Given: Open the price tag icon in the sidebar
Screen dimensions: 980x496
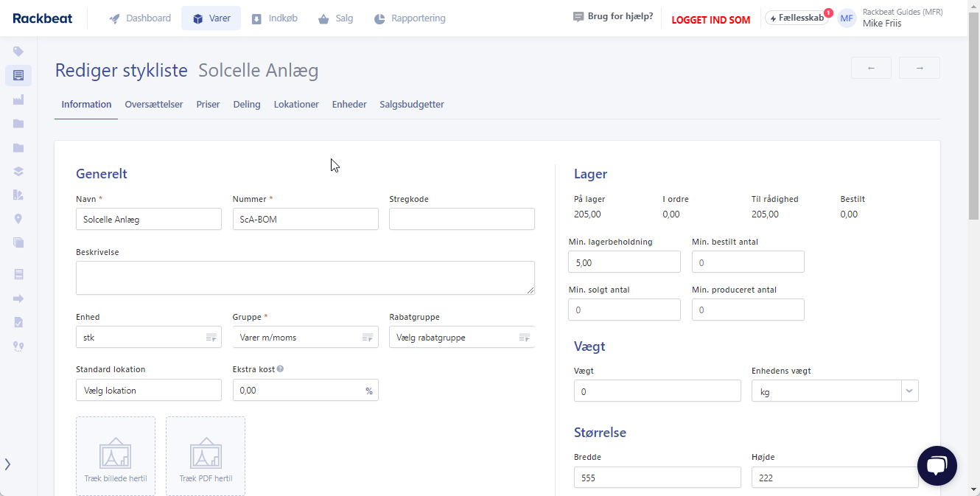Looking at the screenshot, I should [x=18, y=52].
